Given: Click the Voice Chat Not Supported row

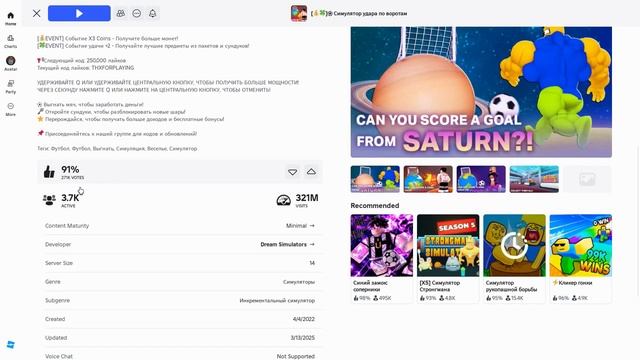Looking at the screenshot, I should click(x=180, y=356).
